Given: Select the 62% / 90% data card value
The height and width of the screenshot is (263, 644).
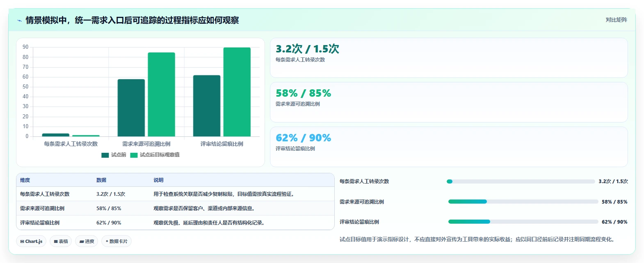Looking at the screenshot, I should click(x=303, y=138).
